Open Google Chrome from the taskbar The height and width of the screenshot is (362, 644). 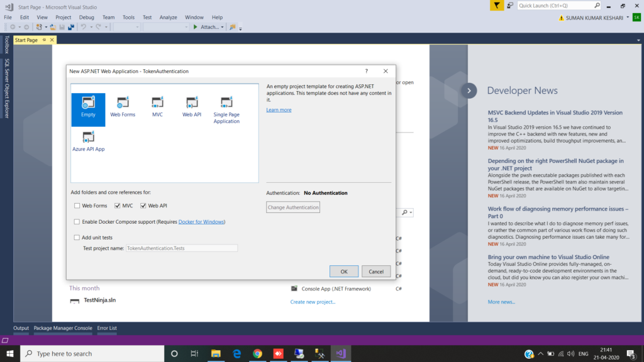pos(257,353)
